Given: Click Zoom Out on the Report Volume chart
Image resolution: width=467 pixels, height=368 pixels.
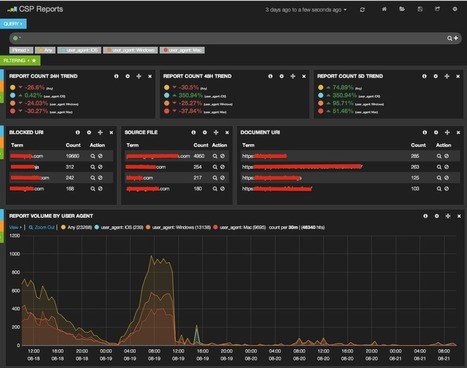Looking at the screenshot, I should [x=42, y=227].
